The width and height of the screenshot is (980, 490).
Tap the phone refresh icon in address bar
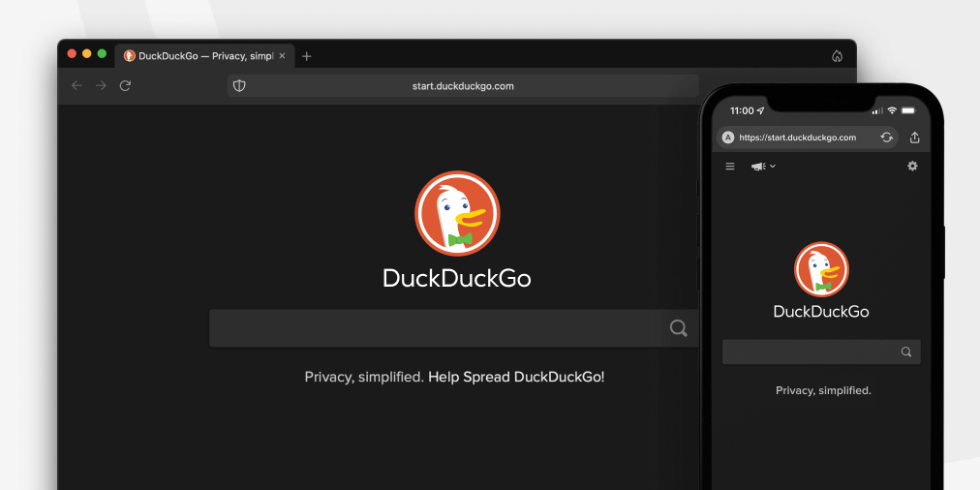pos(886,138)
